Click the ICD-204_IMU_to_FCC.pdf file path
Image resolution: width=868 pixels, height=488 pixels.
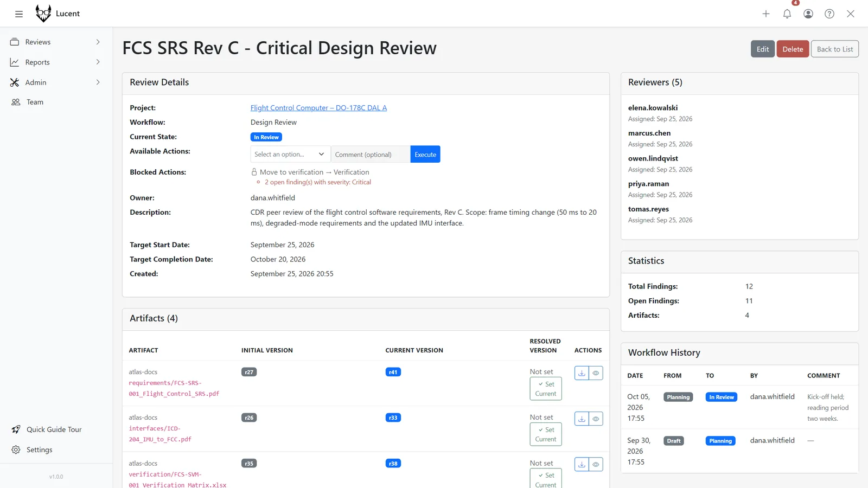click(x=160, y=434)
